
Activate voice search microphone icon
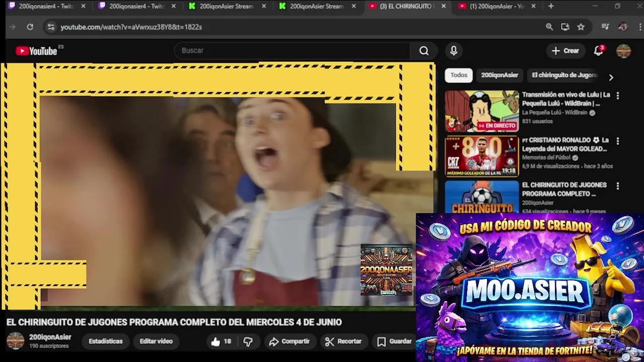[x=454, y=51]
